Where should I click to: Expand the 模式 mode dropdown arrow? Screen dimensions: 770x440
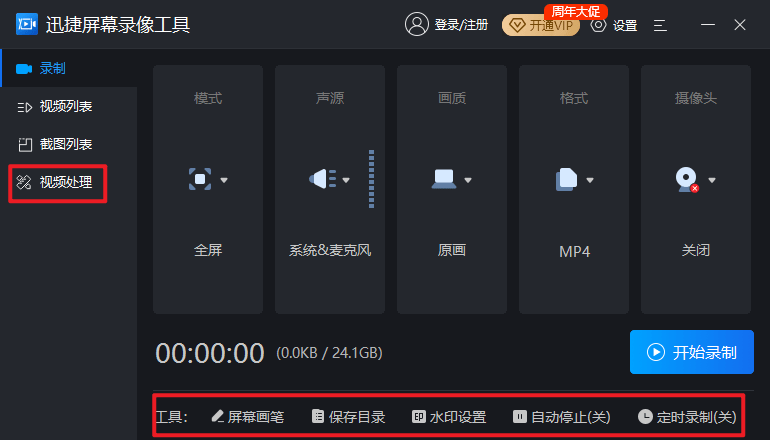[224, 180]
